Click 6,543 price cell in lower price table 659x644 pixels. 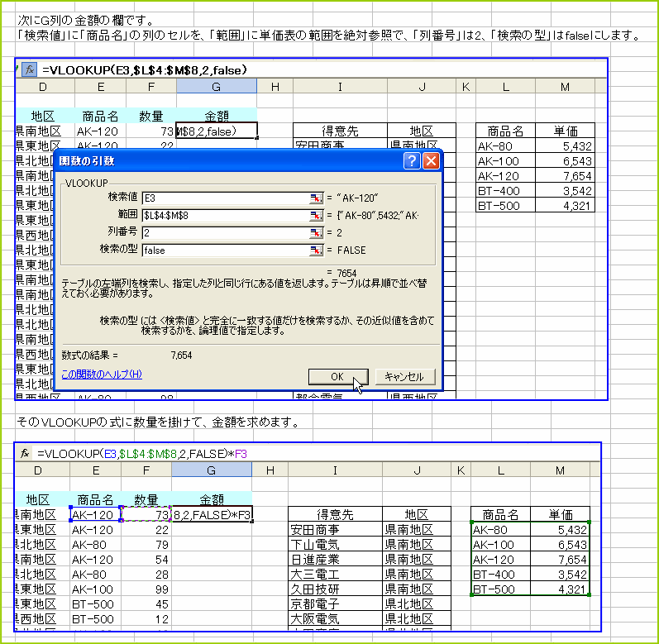pyautogui.click(x=560, y=545)
